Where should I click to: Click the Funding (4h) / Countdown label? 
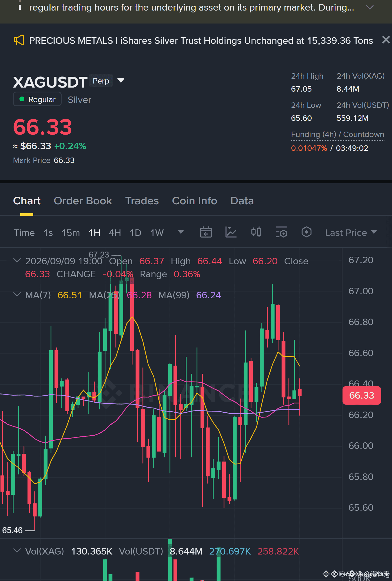[x=337, y=134]
